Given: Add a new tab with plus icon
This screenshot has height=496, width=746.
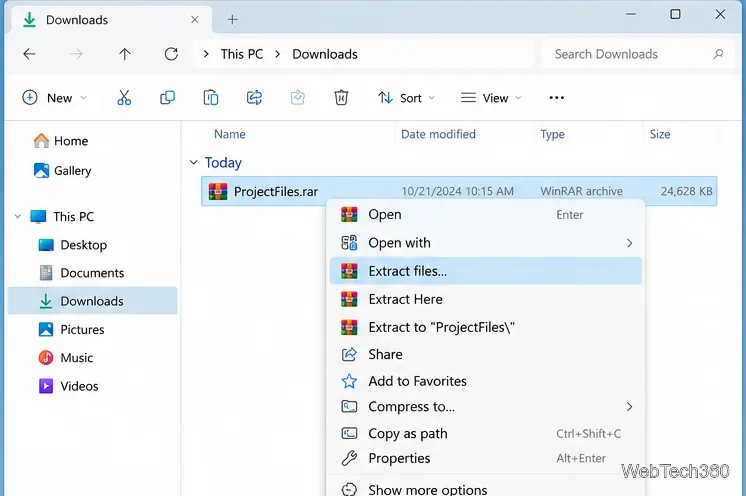Looking at the screenshot, I should [232, 19].
